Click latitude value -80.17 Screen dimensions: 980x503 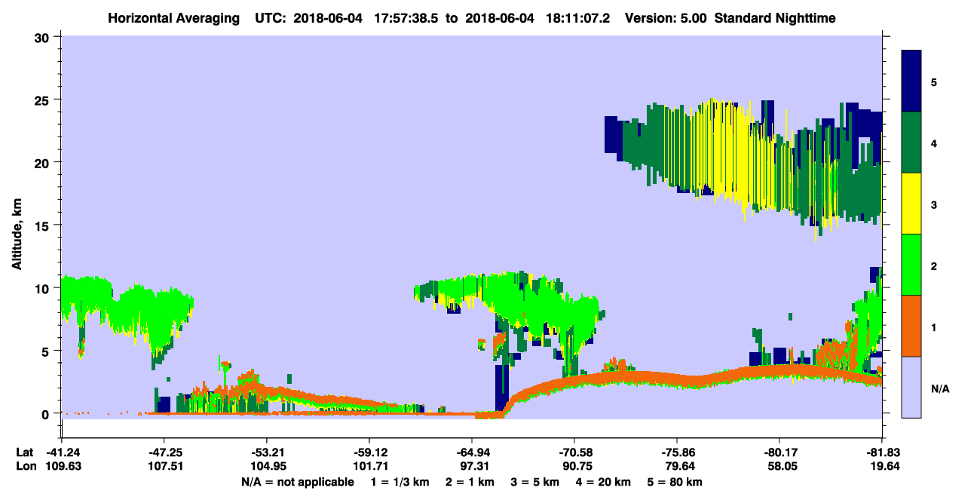[779, 452]
